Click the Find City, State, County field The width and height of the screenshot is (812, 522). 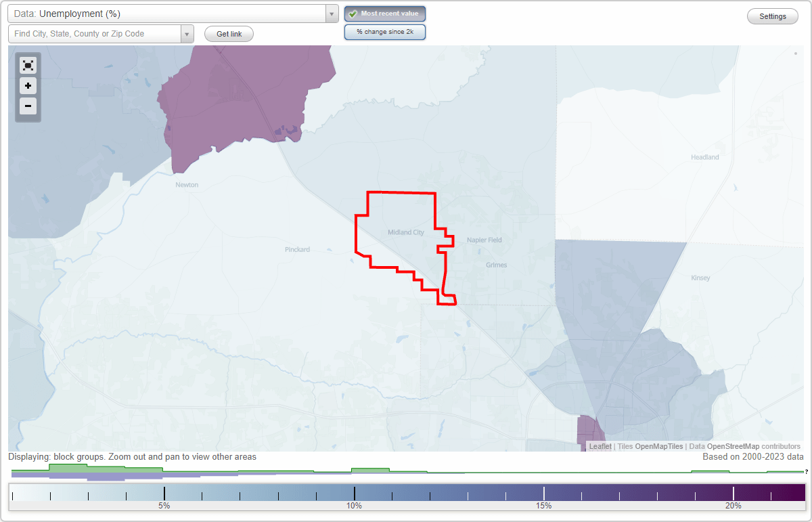coord(95,34)
